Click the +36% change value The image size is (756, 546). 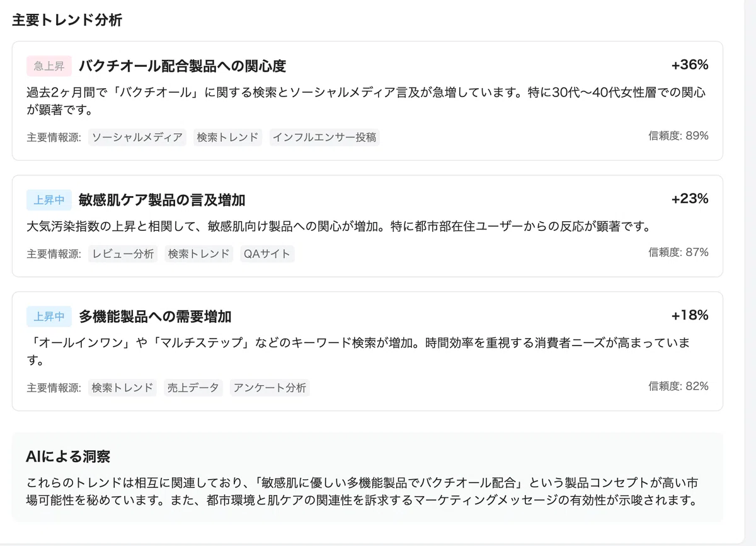tap(690, 65)
